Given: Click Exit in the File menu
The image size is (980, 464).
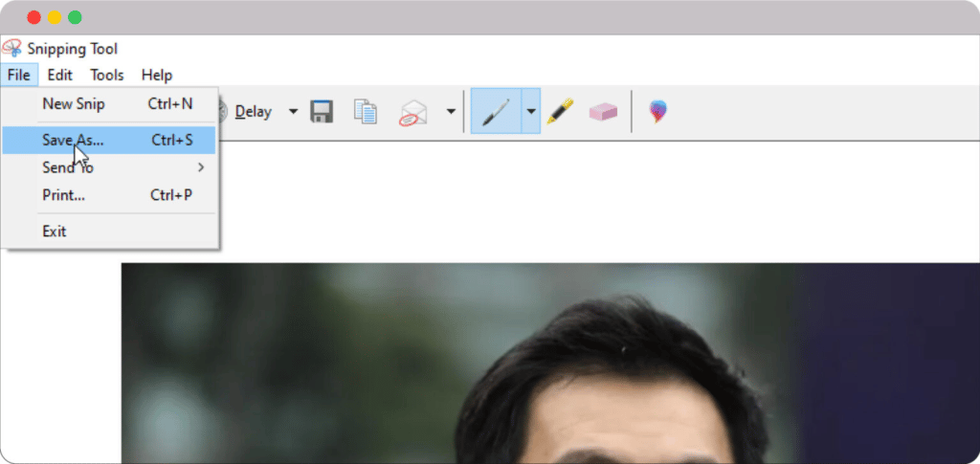Looking at the screenshot, I should coord(55,231).
